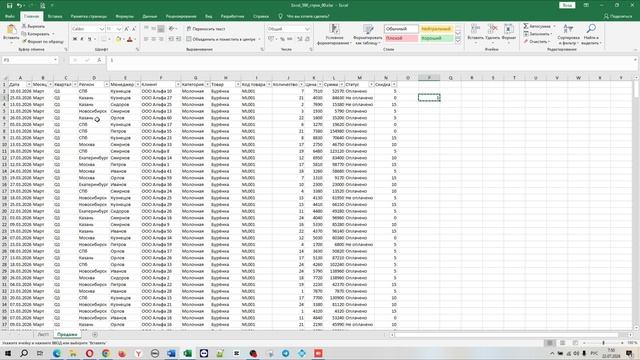Viewport: 640px width, 360px height.
Task: Click the increase font size icon
Action: pyautogui.click(x=127, y=29)
